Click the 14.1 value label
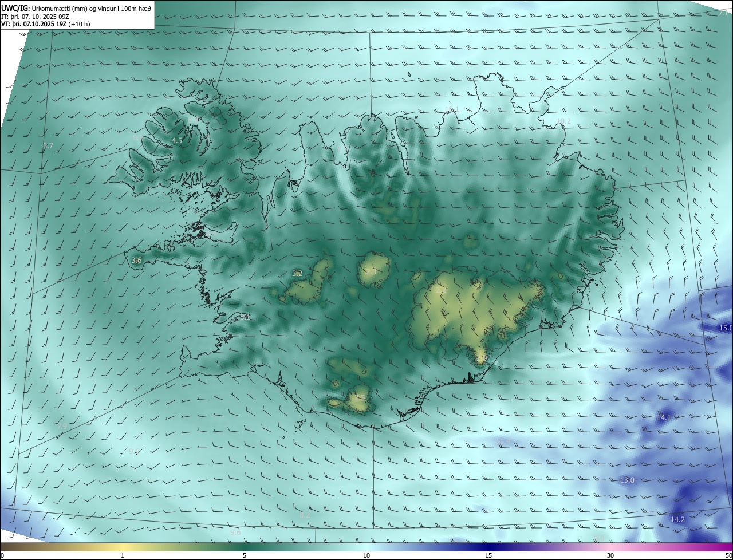This screenshot has height=560, width=733. pos(663,418)
